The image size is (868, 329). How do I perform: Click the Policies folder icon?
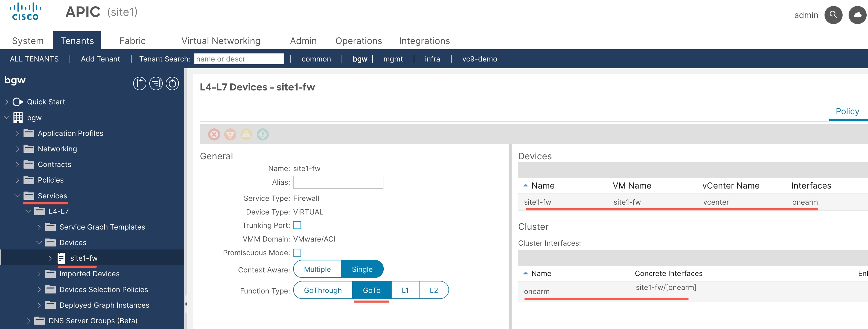click(x=29, y=180)
